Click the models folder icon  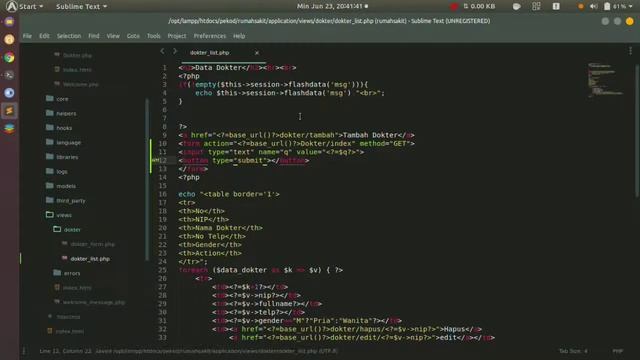click(50, 185)
